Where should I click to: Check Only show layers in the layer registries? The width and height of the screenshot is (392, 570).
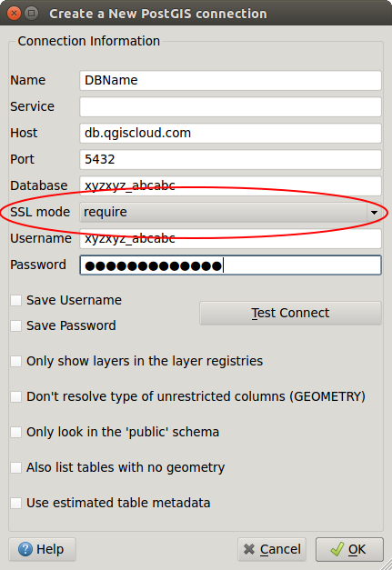(16, 361)
